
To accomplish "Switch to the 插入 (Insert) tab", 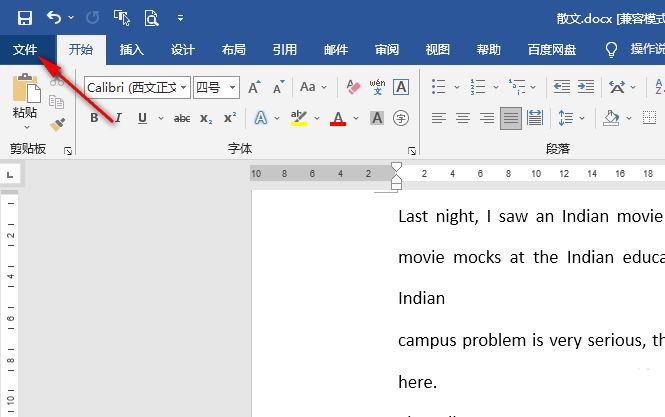I will pyautogui.click(x=131, y=50).
